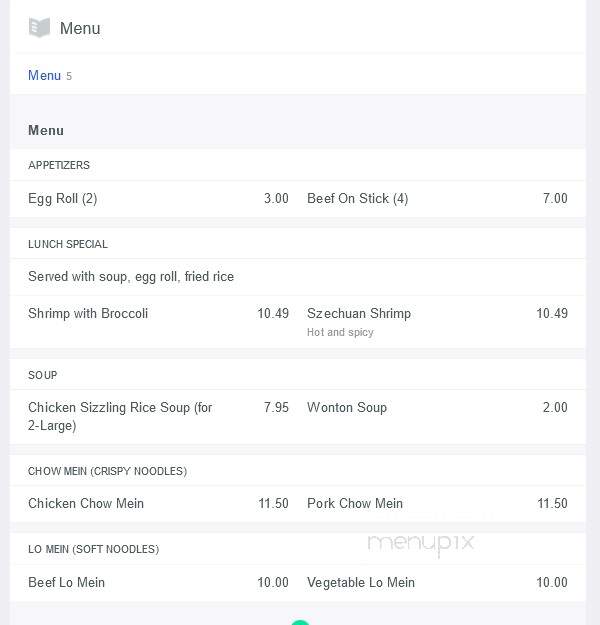Click the LUNCH SPECIAL section header
This screenshot has height=625, width=600.
(68, 244)
